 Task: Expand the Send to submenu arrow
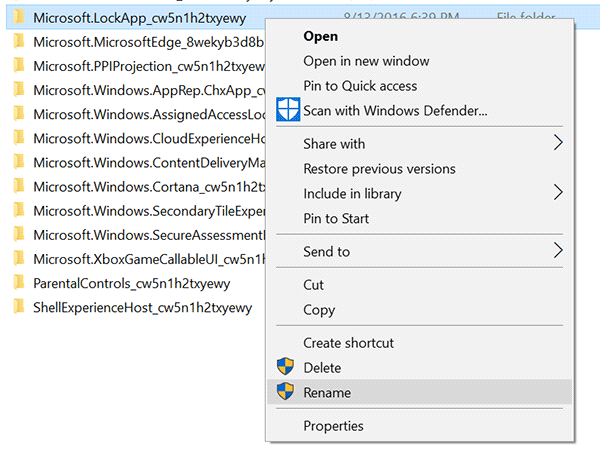tap(558, 251)
